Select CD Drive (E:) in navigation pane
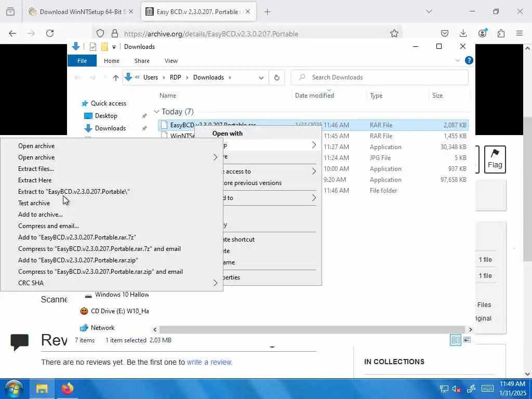The image size is (532, 399). pos(114,311)
